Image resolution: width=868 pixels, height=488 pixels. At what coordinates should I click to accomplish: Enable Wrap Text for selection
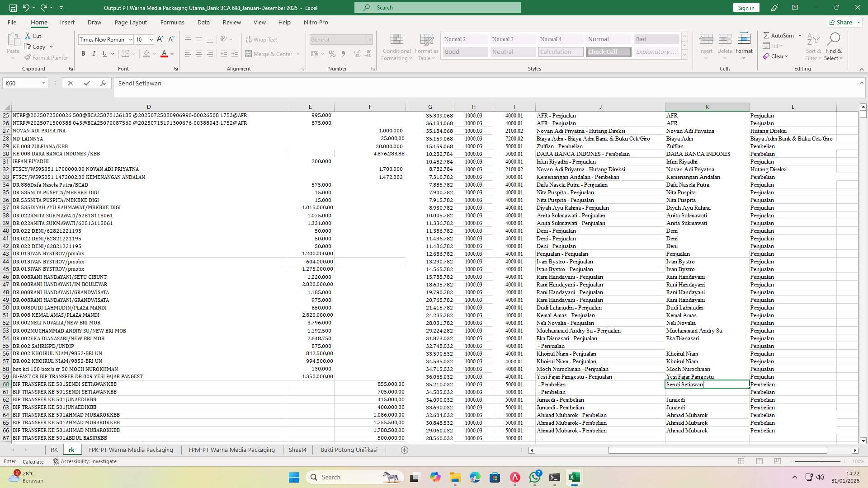point(261,39)
